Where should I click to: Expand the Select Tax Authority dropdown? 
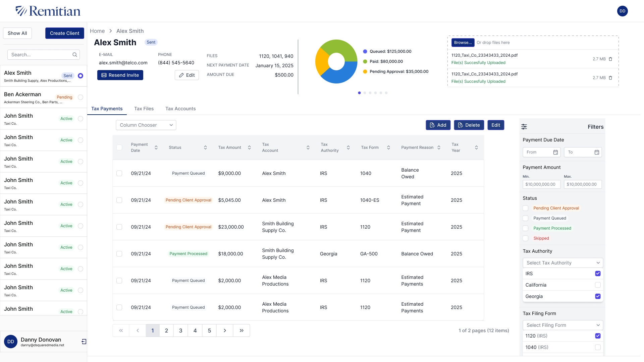[562, 263]
